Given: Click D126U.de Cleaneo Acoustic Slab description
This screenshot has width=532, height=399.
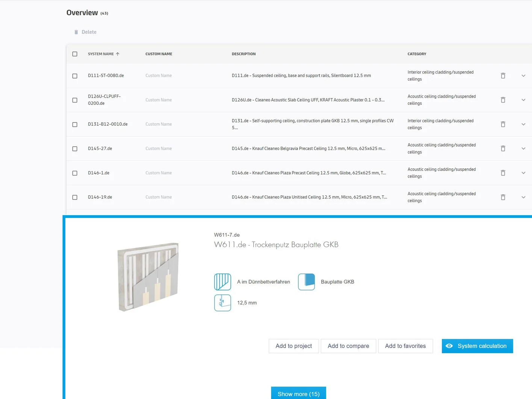Looking at the screenshot, I should pos(308,100).
